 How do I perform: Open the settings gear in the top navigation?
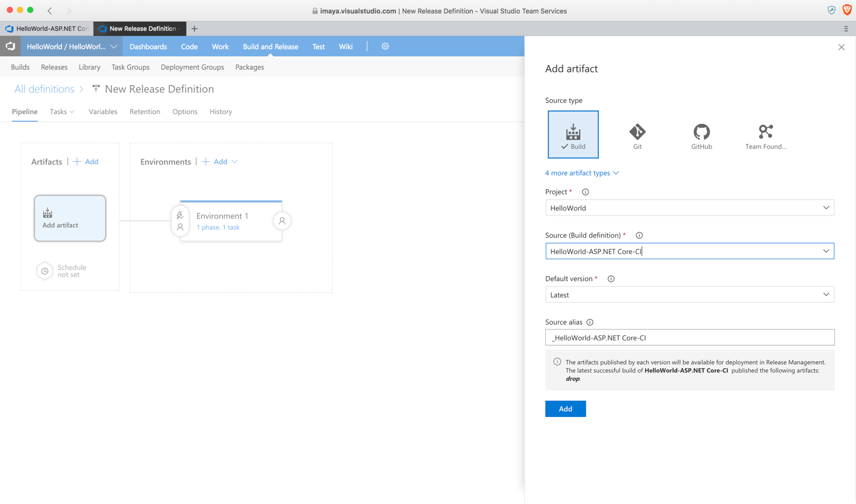click(x=385, y=46)
